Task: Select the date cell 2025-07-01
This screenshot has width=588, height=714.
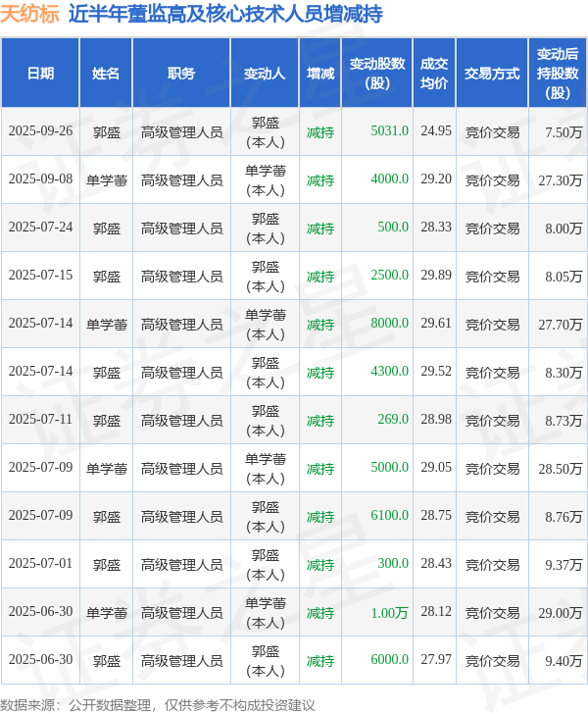Action: pos(40,564)
